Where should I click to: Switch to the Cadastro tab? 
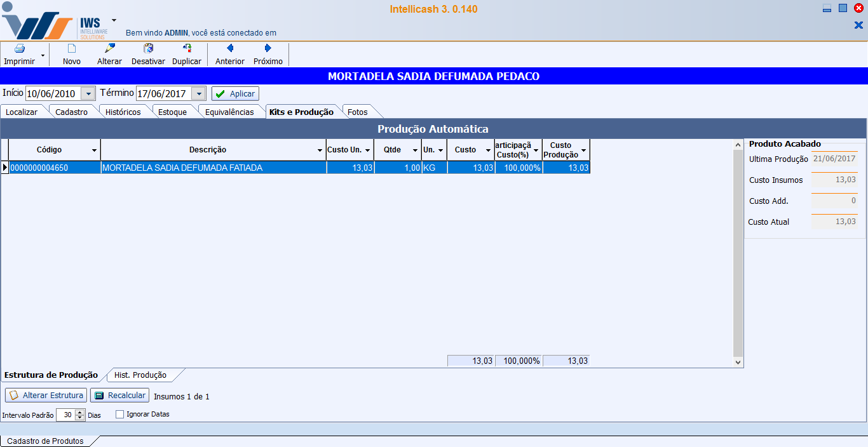(x=72, y=112)
